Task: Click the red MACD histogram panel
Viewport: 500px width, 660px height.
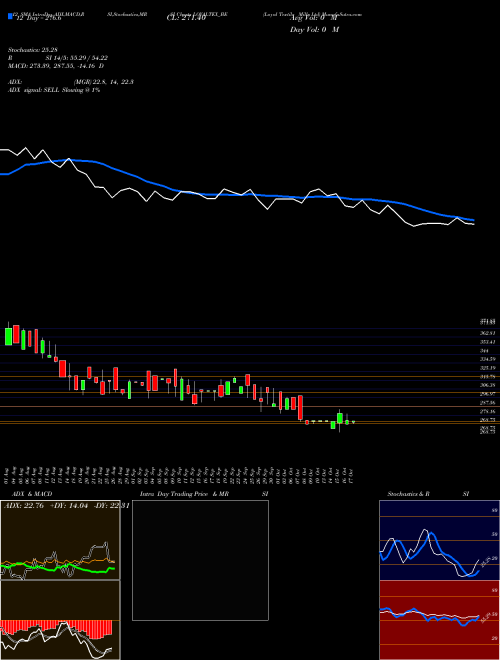Action: [60, 620]
